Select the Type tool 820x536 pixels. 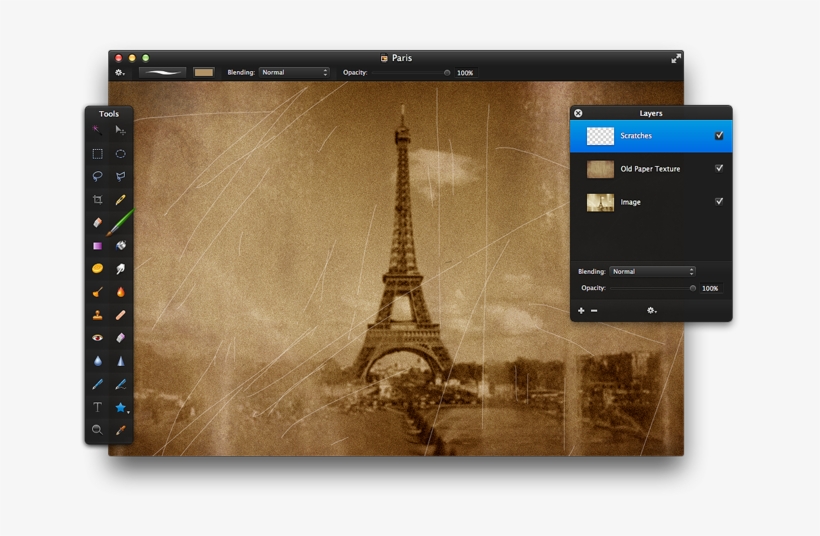97,407
